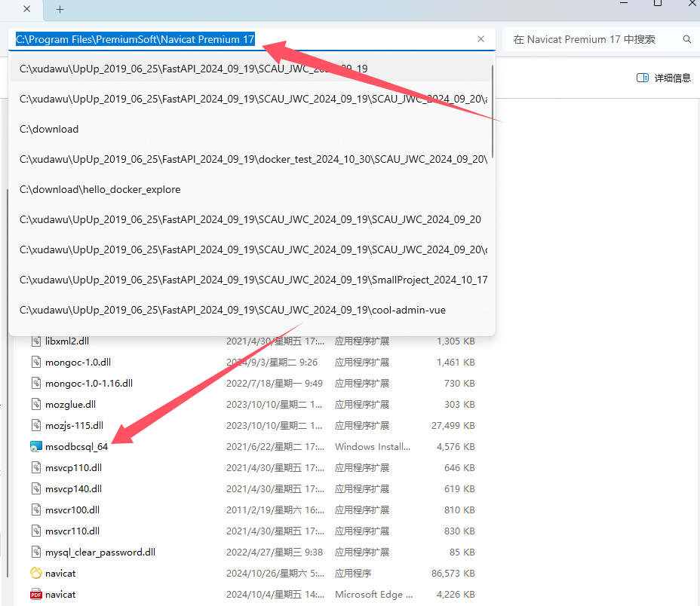Viewport: 700px width, 606px height.
Task: Select the file name mysql_clear_password.dll
Action: pyautogui.click(x=100, y=552)
